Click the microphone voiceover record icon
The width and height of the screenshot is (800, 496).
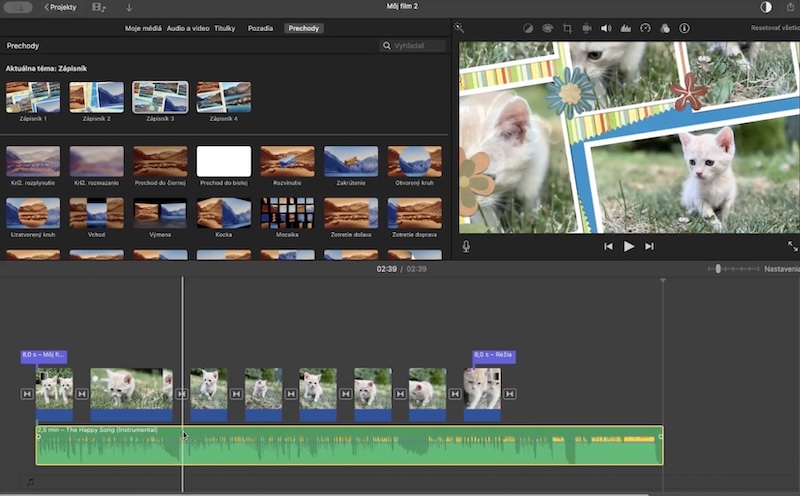tap(466, 246)
